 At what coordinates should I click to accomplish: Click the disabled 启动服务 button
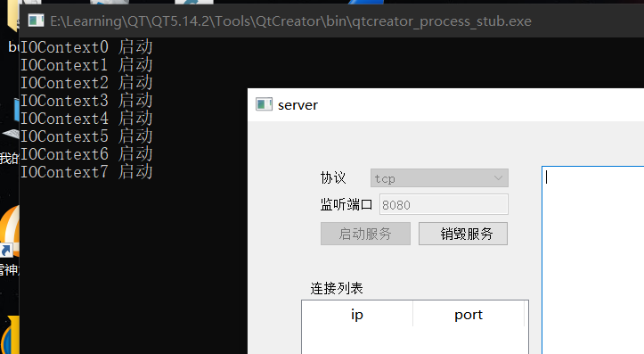(365, 234)
